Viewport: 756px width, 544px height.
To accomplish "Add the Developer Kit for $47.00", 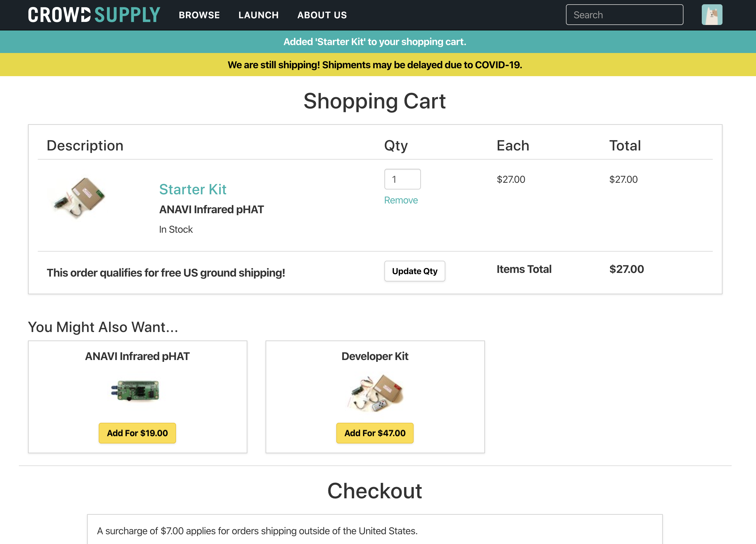I will click(x=375, y=433).
